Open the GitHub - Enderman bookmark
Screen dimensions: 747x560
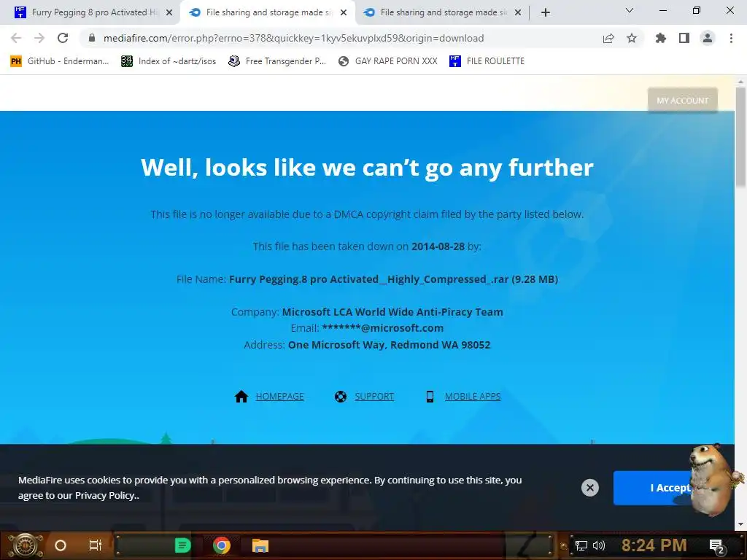point(60,61)
